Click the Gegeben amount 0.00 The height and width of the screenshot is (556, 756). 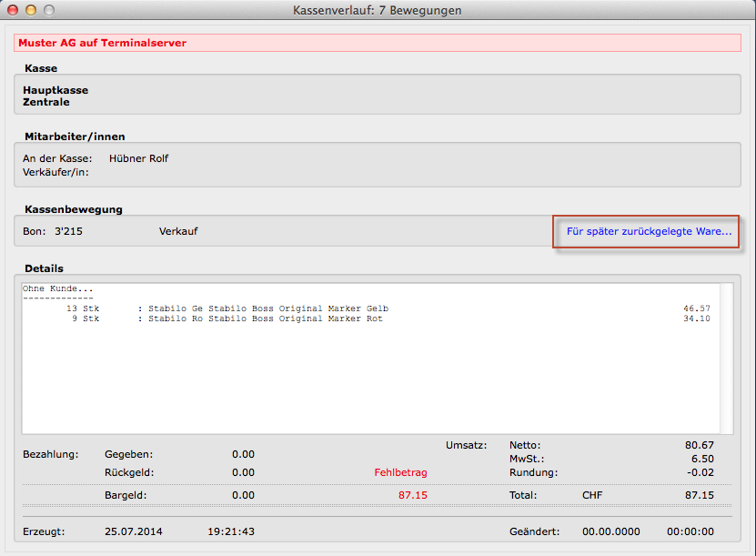point(243,454)
